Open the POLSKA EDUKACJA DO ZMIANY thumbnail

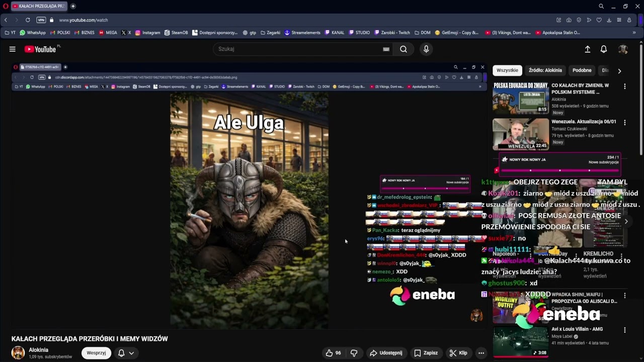click(x=521, y=98)
